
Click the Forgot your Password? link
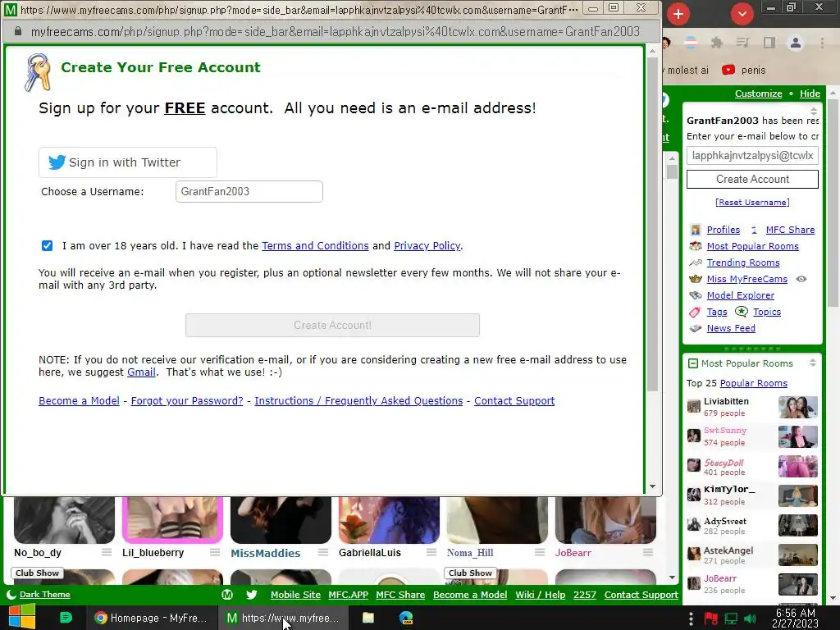(x=187, y=400)
